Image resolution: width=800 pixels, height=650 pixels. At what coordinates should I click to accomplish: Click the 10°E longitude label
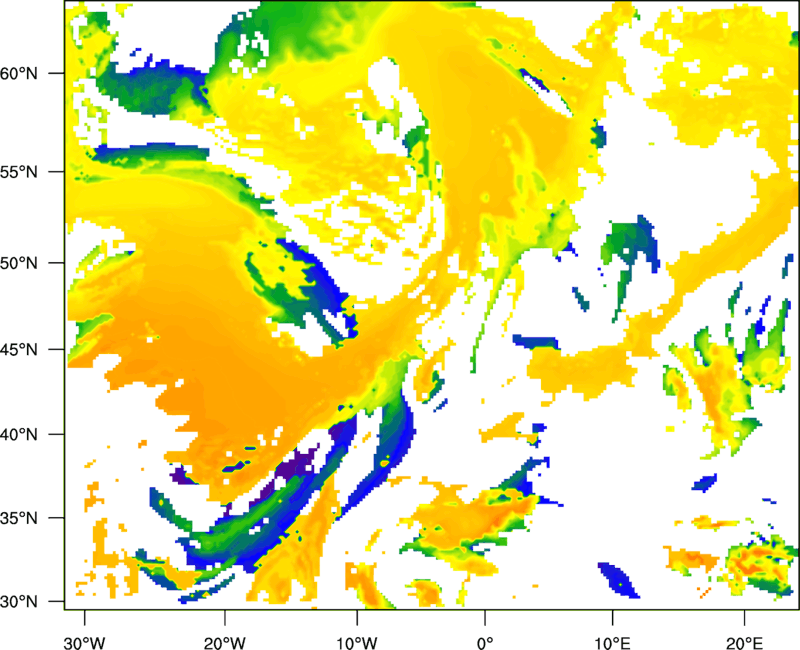pyautogui.click(x=612, y=643)
